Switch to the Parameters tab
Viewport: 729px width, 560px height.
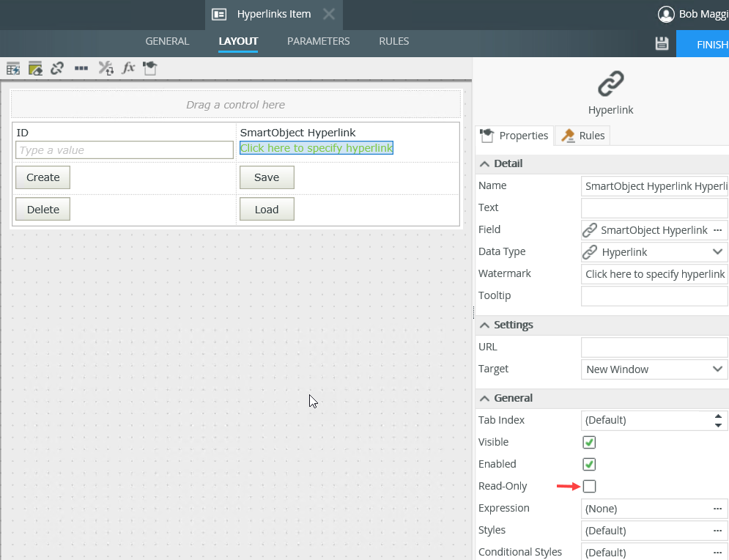coord(318,41)
